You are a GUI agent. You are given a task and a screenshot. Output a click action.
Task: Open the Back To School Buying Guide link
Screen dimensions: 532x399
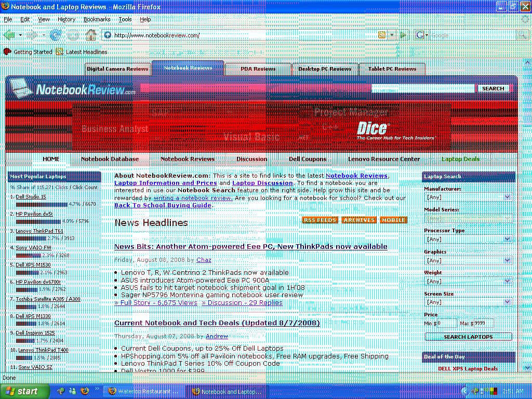pyautogui.click(x=163, y=205)
